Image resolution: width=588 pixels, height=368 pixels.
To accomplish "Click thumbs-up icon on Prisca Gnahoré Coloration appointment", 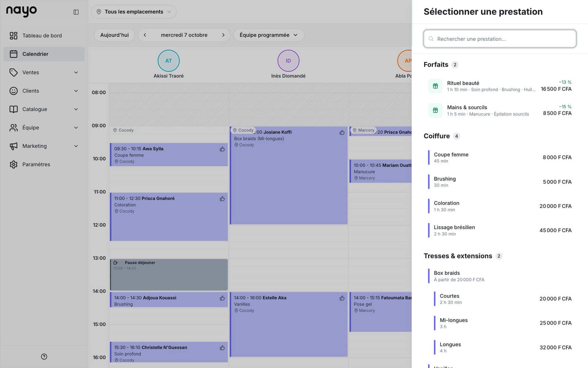I will coord(222,199).
